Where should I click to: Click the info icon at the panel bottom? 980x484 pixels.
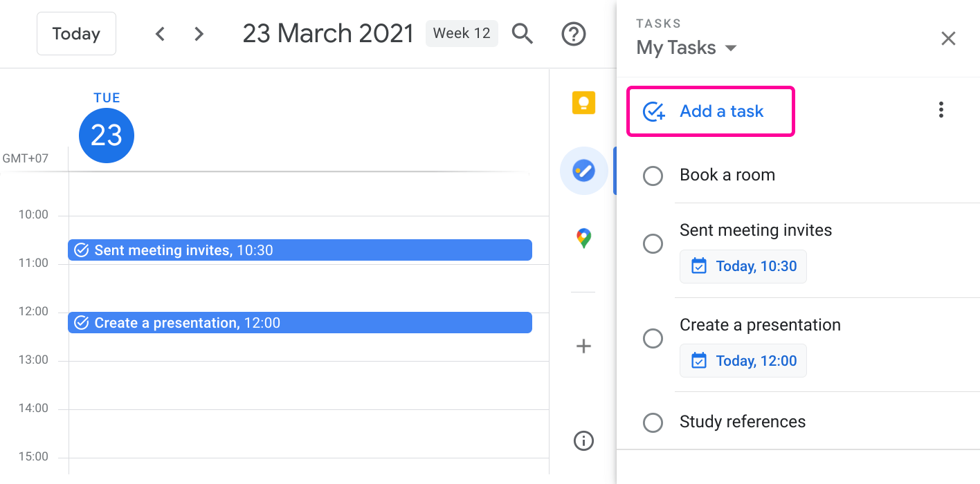583,440
